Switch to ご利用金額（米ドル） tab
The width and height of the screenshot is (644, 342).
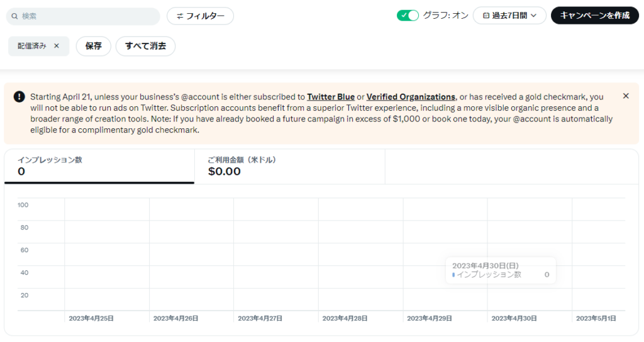tap(289, 166)
